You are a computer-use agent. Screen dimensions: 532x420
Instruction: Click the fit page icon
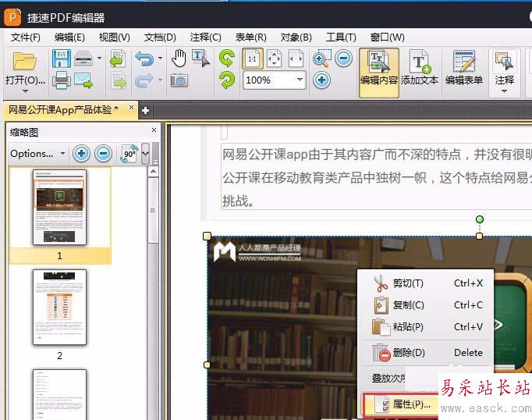pyautogui.click(x=274, y=59)
